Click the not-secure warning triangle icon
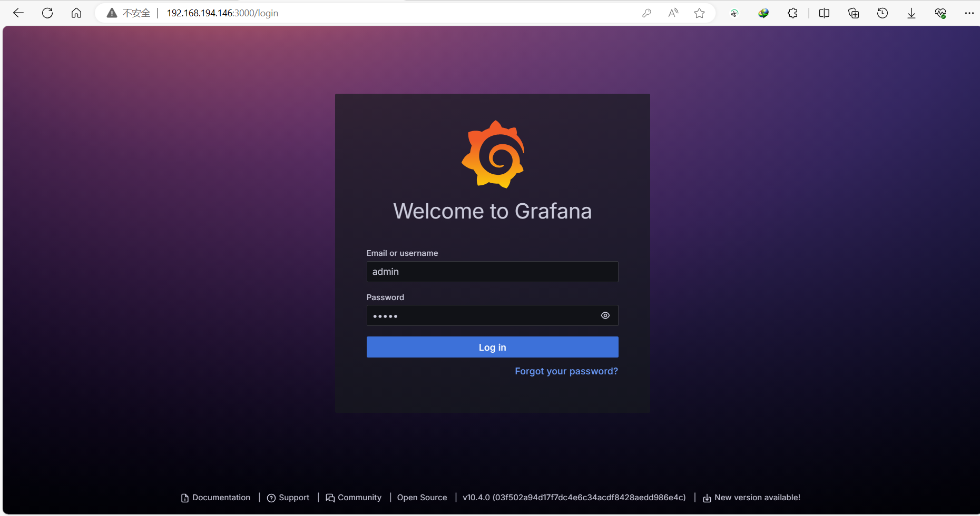 pos(112,13)
